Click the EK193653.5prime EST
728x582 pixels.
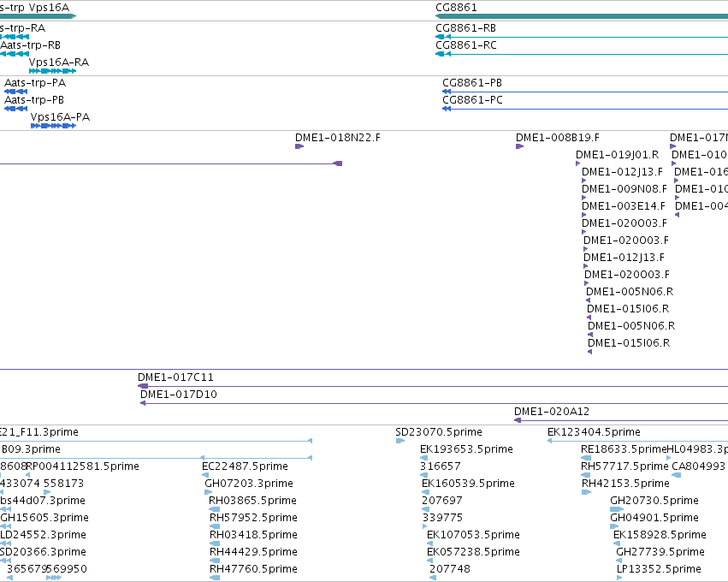point(424,458)
